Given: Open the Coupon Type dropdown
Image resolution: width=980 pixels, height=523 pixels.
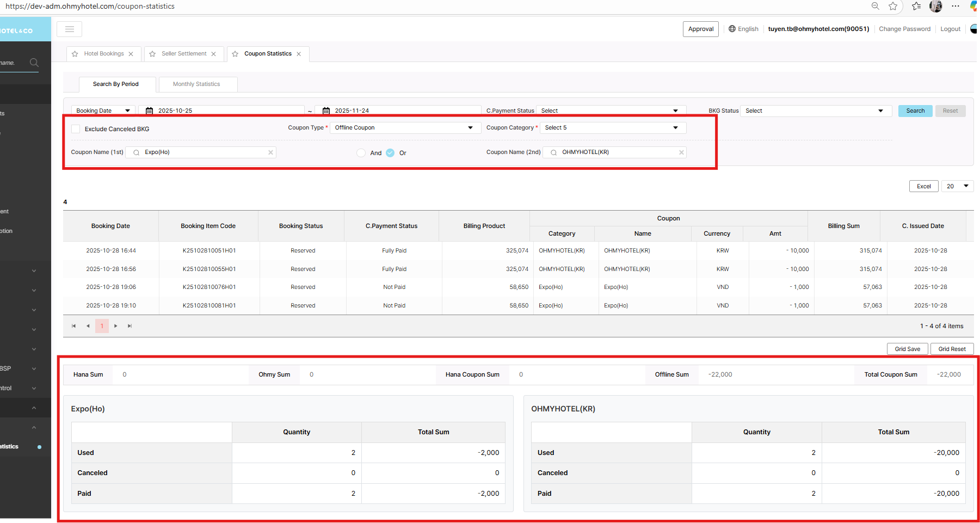Looking at the screenshot, I should 405,128.
